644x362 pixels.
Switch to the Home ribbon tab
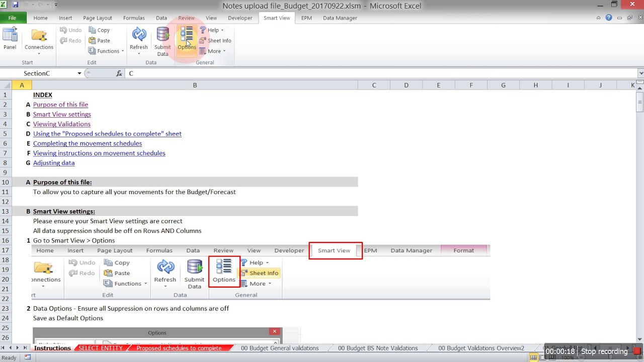pyautogui.click(x=41, y=18)
